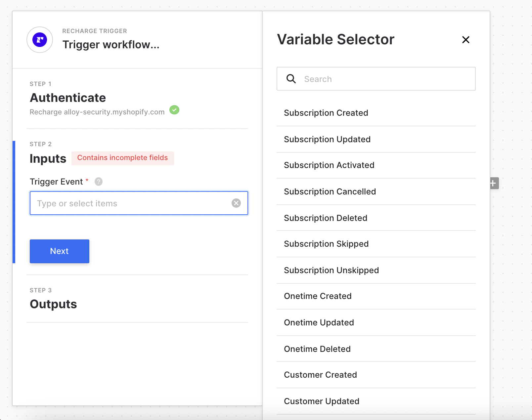Image resolution: width=532 pixels, height=420 pixels.
Task: Click the green authentication checkmark icon
Action: point(174,110)
